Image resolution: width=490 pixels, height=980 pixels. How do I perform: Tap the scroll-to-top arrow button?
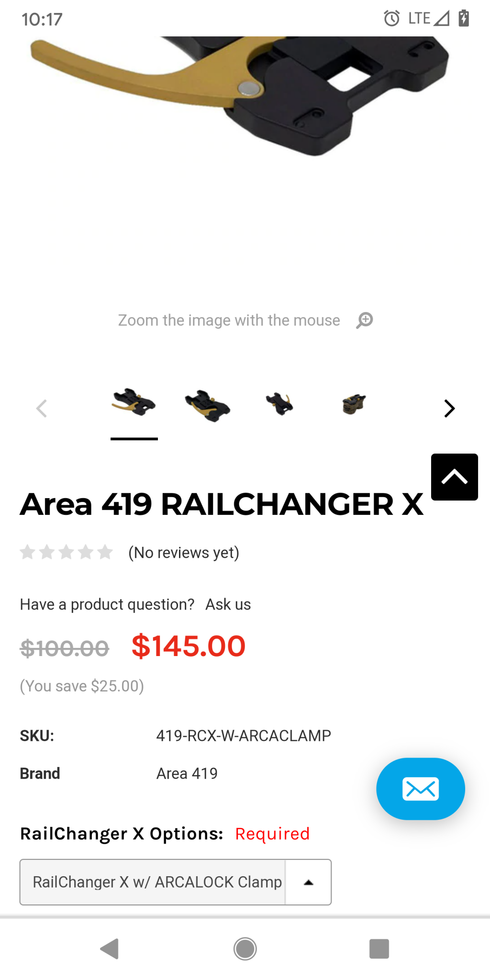click(x=454, y=477)
